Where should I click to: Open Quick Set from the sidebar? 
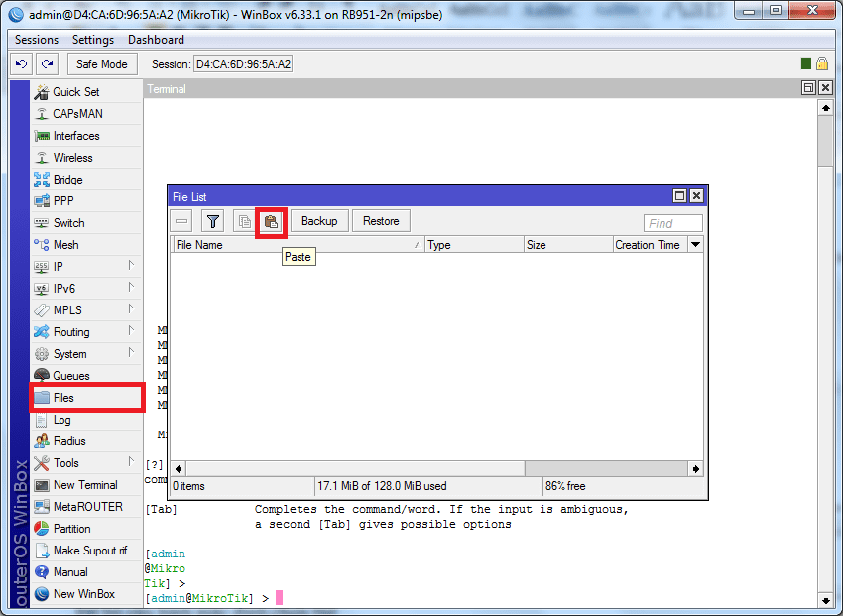(x=75, y=92)
